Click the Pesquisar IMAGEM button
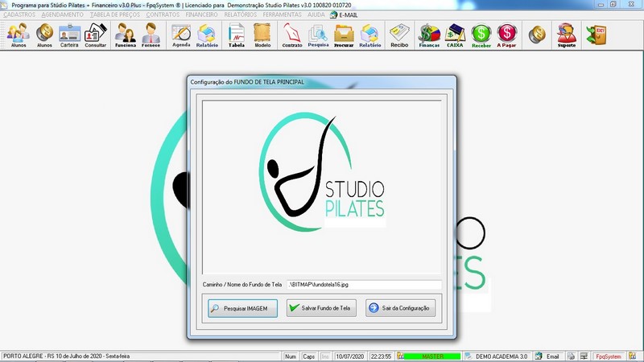Viewport: 644px width, 362px height. tap(242, 308)
